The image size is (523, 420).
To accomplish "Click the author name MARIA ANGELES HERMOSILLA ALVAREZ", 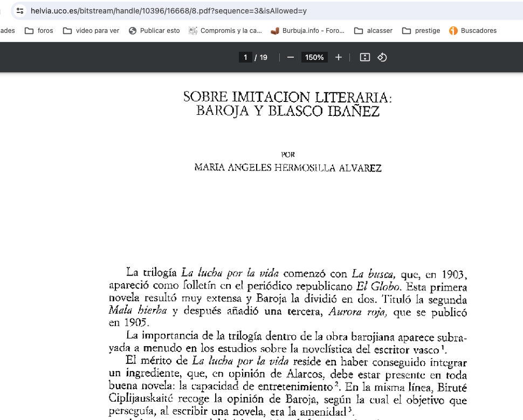I will point(288,168).
